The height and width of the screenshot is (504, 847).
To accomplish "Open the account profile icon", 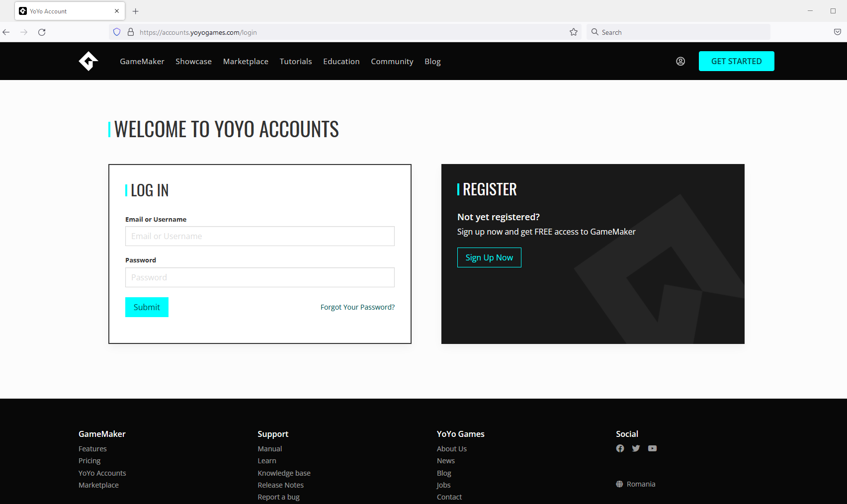I will [x=680, y=61].
